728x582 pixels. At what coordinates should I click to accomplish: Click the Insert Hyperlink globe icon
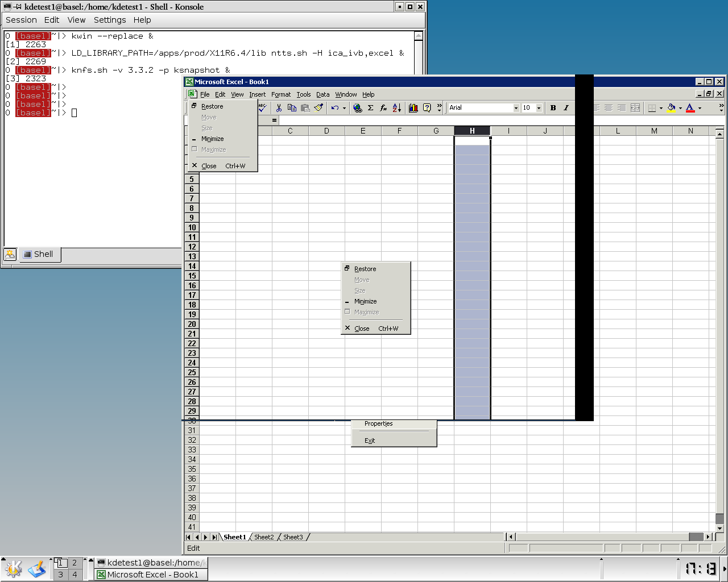(x=358, y=107)
